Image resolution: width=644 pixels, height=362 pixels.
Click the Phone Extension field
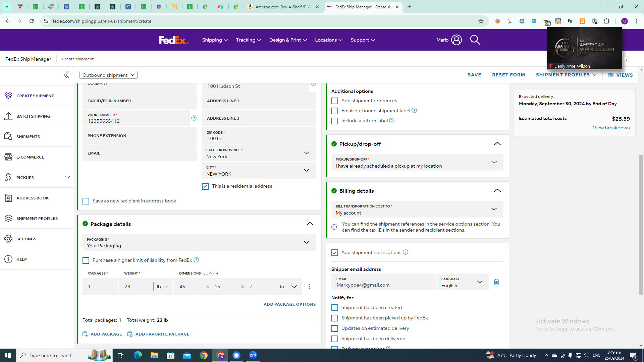[x=139, y=136]
